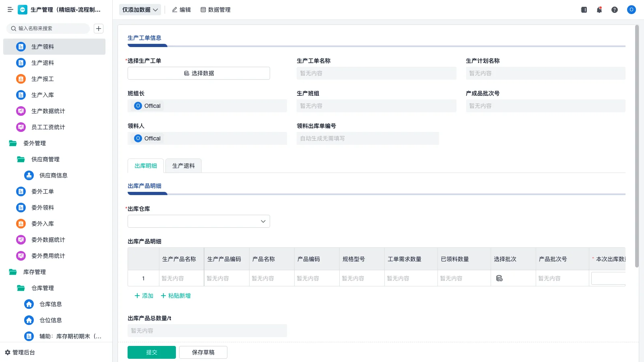The image size is (644, 362).
Task: Click 保存草稿 to save a draft
Action: pos(203,352)
